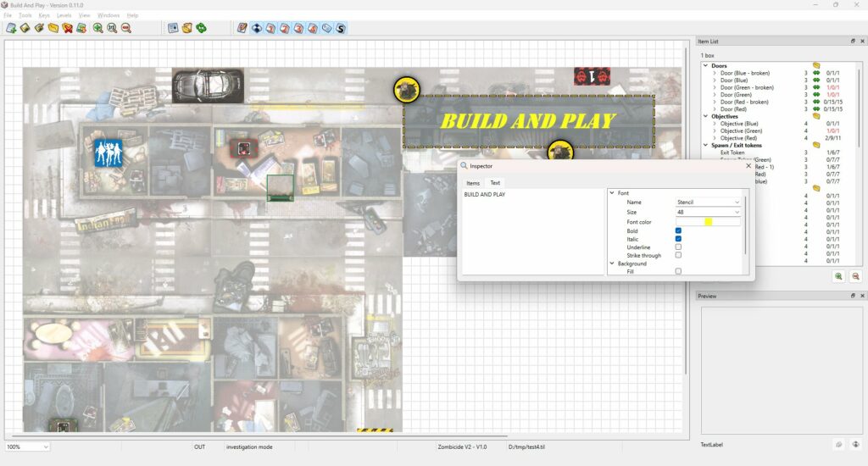The height and width of the screenshot is (466, 868).
Task: Click the black car token on the map
Action: click(x=209, y=86)
